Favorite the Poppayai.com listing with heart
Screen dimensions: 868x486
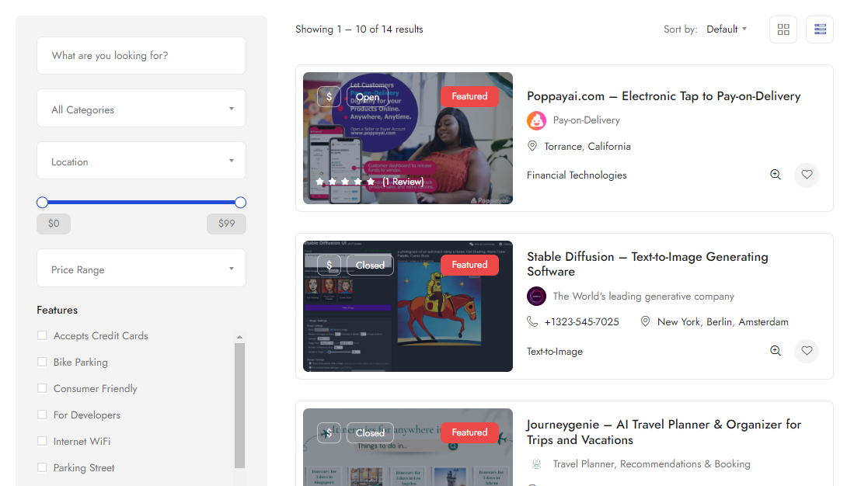tap(807, 175)
